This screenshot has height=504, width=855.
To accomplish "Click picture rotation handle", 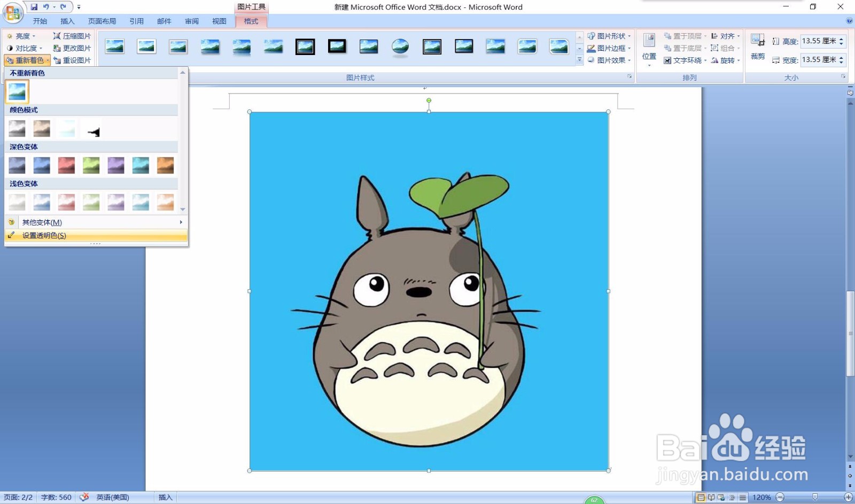I will 429,100.
